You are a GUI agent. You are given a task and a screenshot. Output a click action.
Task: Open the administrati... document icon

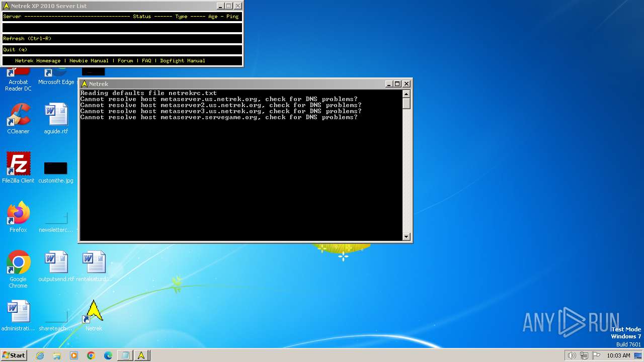(x=18, y=316)
